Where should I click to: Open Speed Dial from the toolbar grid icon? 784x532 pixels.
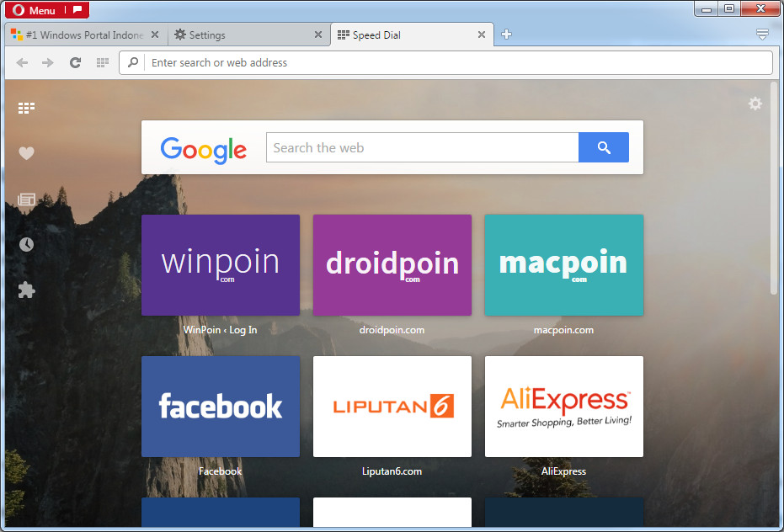pyautogui.click(x=103, y=62)
